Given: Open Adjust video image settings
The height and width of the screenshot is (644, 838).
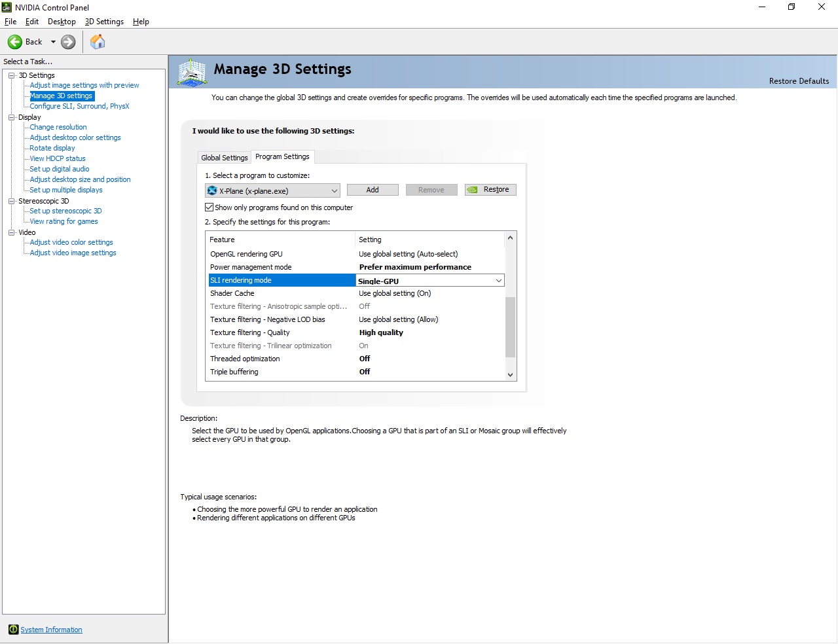Looking at the screenshot, I should click(73, 253).
